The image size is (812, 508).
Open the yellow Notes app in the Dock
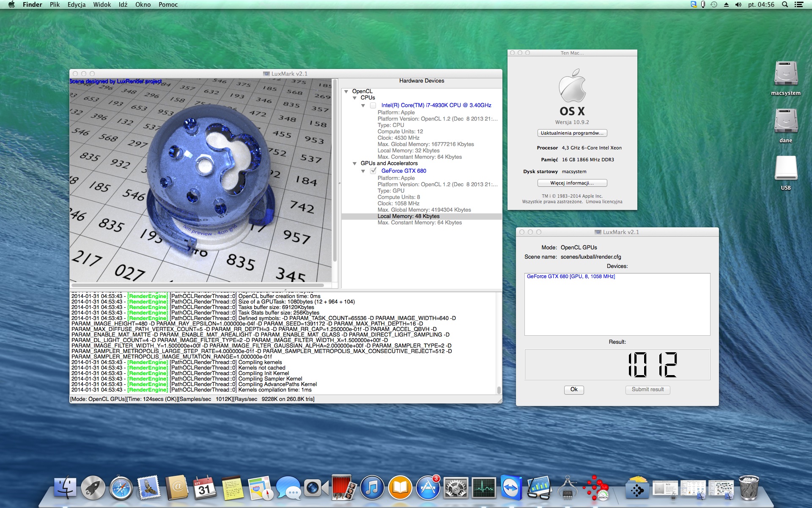(x=233, y=488)
